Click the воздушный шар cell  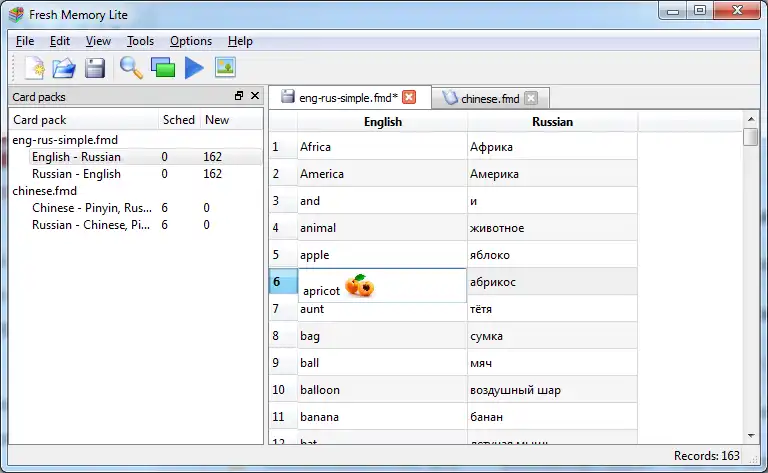pyautogui.click(x=552, y=390)
